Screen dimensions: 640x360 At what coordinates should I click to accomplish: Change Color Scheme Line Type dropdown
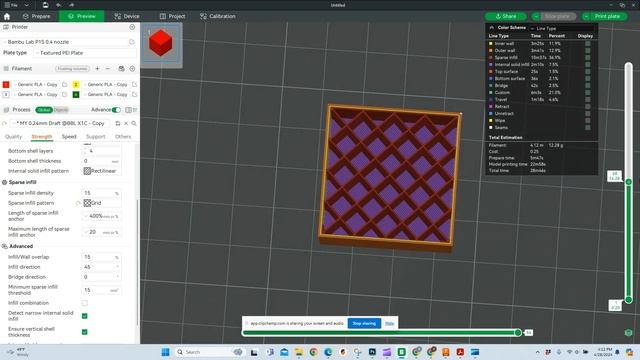[562, 28]
